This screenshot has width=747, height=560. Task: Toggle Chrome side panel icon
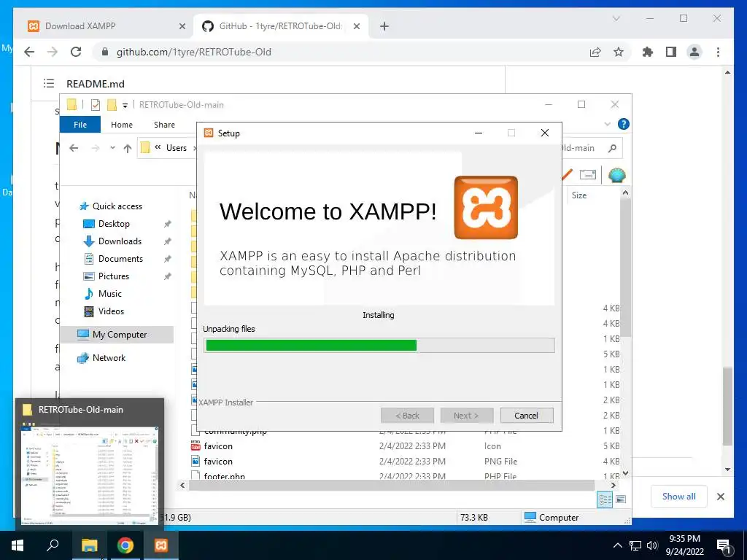[671, 52]
